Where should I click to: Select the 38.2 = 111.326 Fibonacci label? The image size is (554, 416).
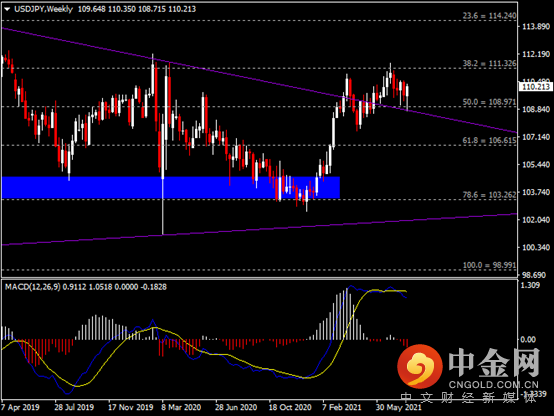(489, 63)
